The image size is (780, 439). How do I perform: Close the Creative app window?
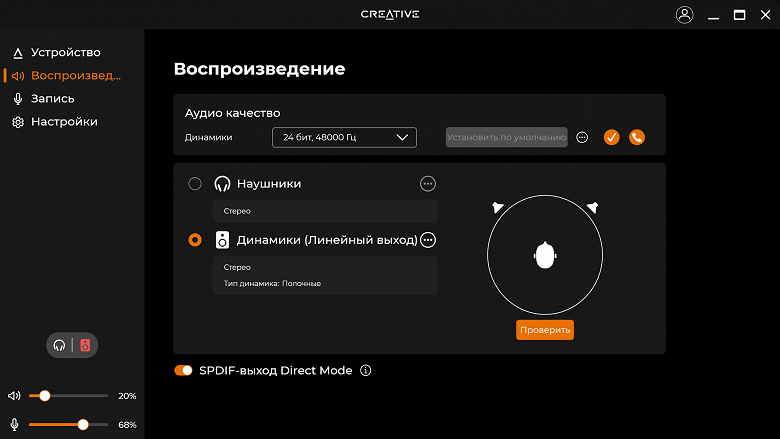(766, 15)
